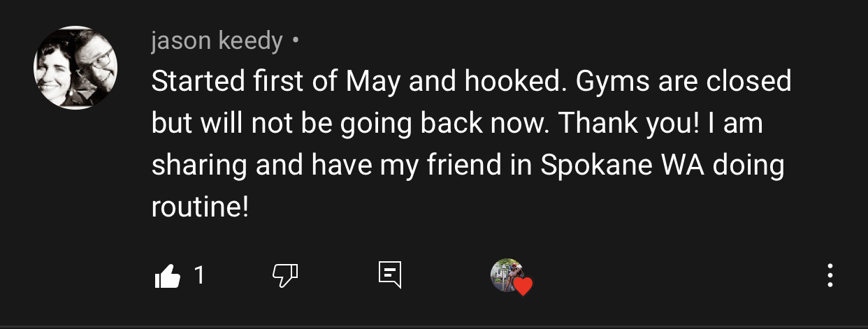Click the like count number 1

199,275
